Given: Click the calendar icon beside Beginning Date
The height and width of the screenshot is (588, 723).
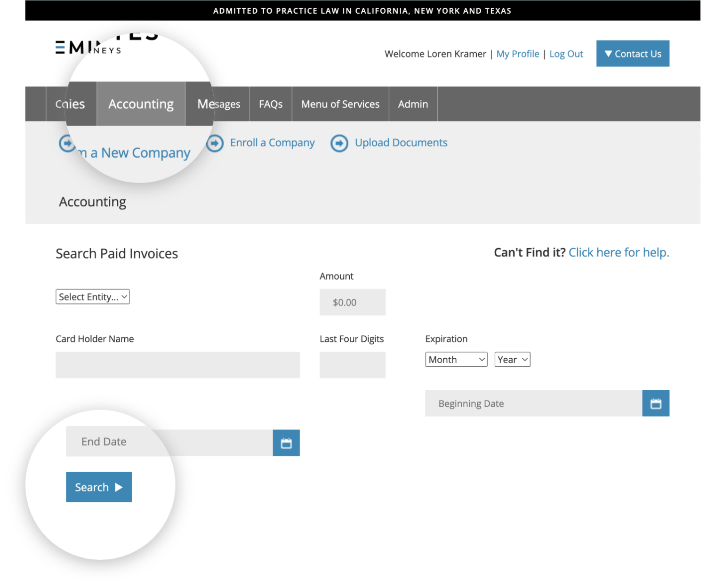Looking at the screenshot, I should [656, 403].
